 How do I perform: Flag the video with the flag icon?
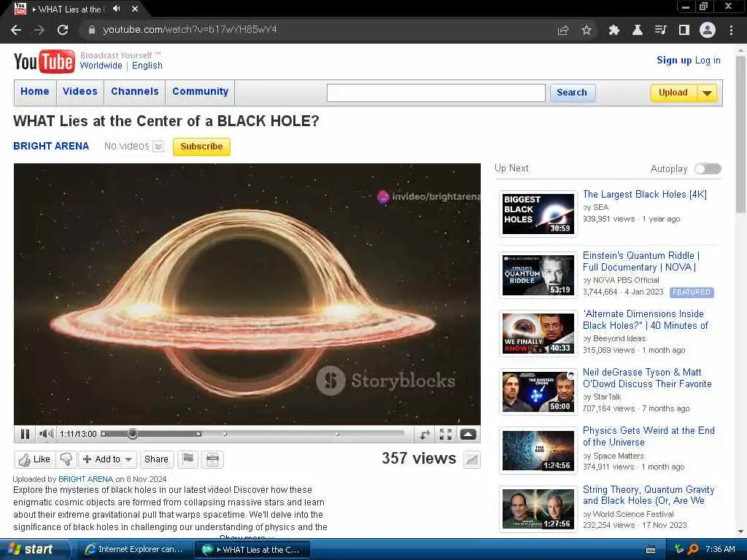point(188,459)
